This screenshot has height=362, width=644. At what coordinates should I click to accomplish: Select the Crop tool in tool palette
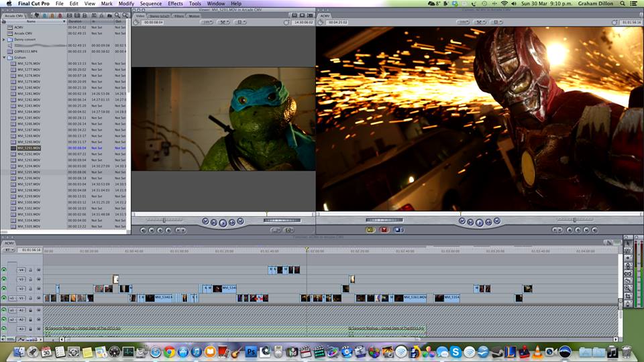[628, 296]
